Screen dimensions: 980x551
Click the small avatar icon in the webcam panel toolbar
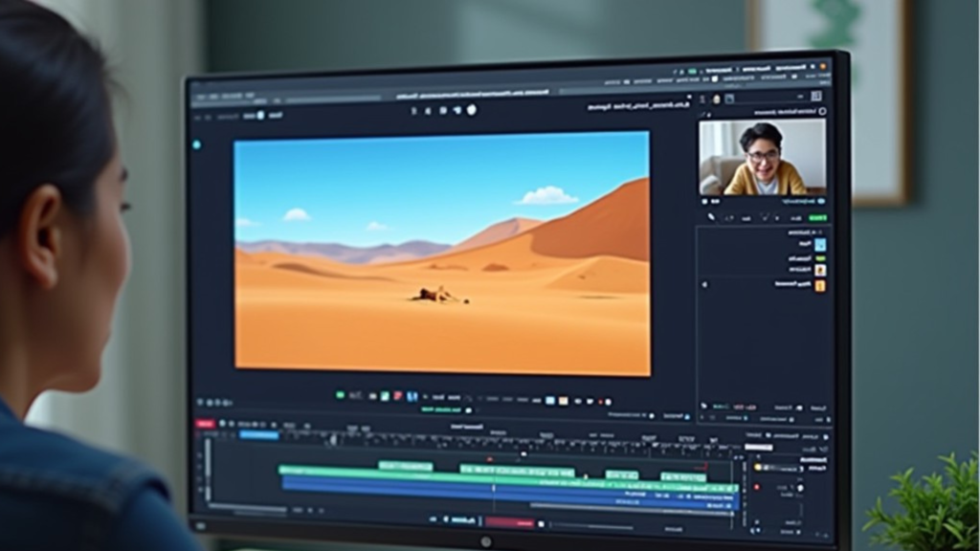[716, 99]
